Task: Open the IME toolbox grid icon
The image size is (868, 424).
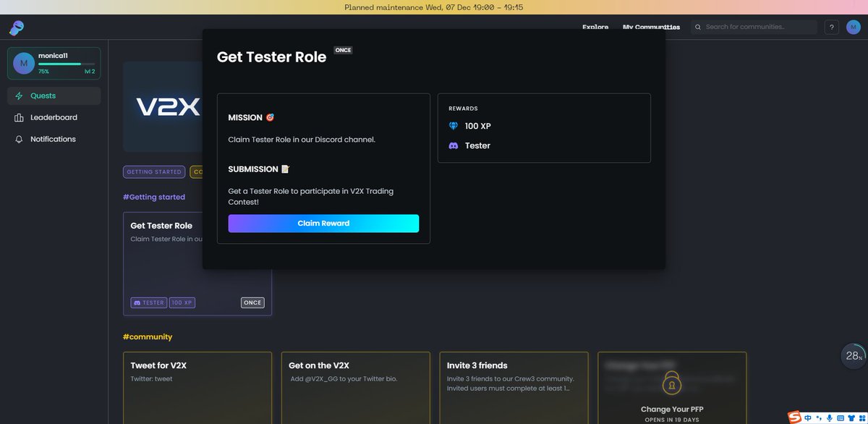Action: coord(861,417)
